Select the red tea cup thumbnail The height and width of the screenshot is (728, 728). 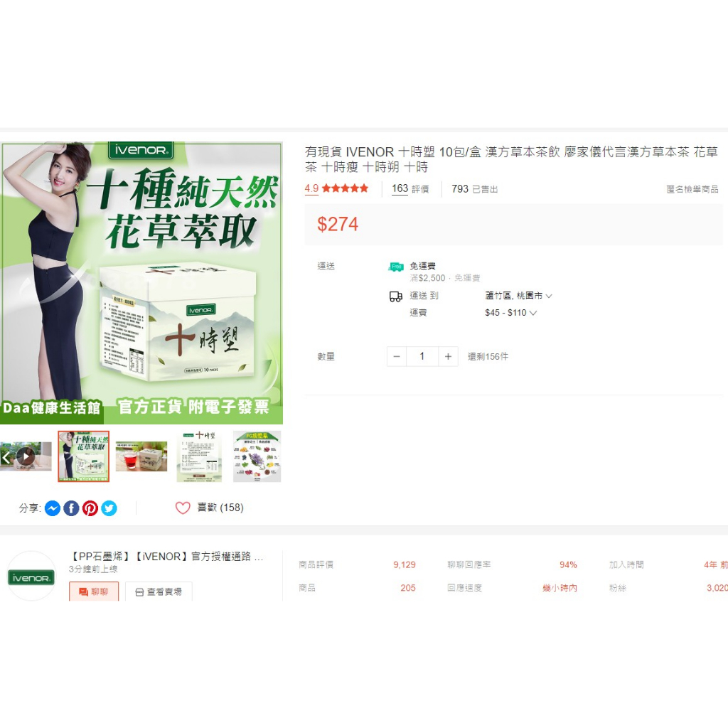click(x=141, y=456)
